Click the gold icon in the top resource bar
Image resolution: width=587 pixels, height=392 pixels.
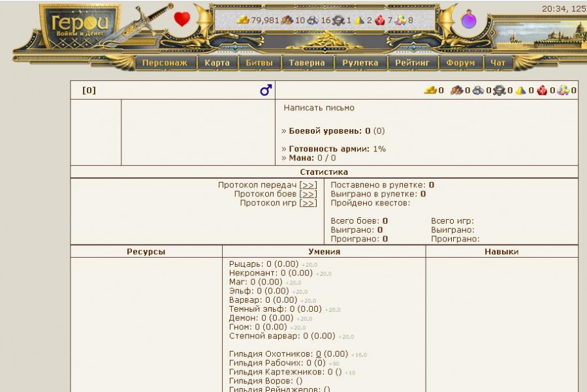tap(243, 20)
